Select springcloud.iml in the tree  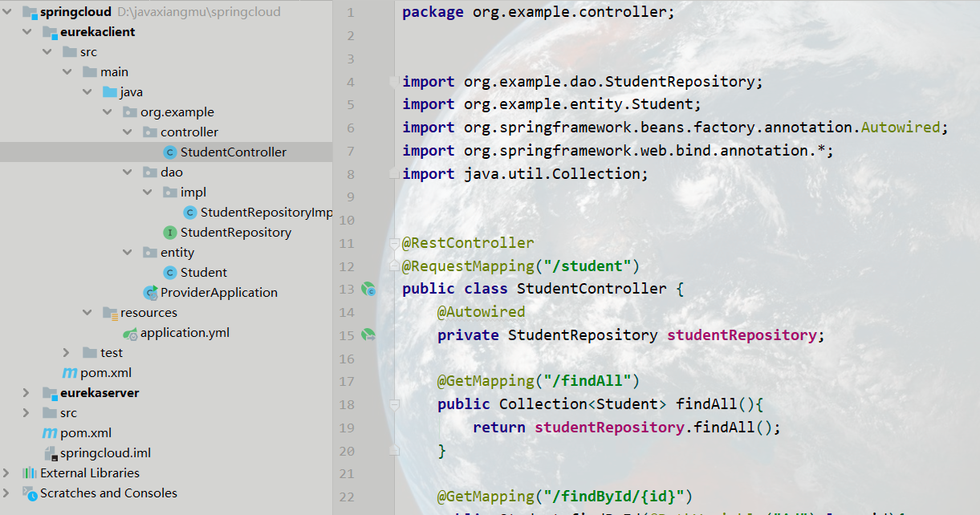(105, 453)
